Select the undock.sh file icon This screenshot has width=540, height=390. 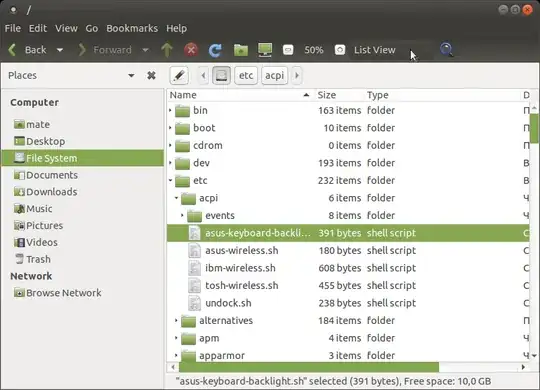pyautogui.click(x=195, y=303)
